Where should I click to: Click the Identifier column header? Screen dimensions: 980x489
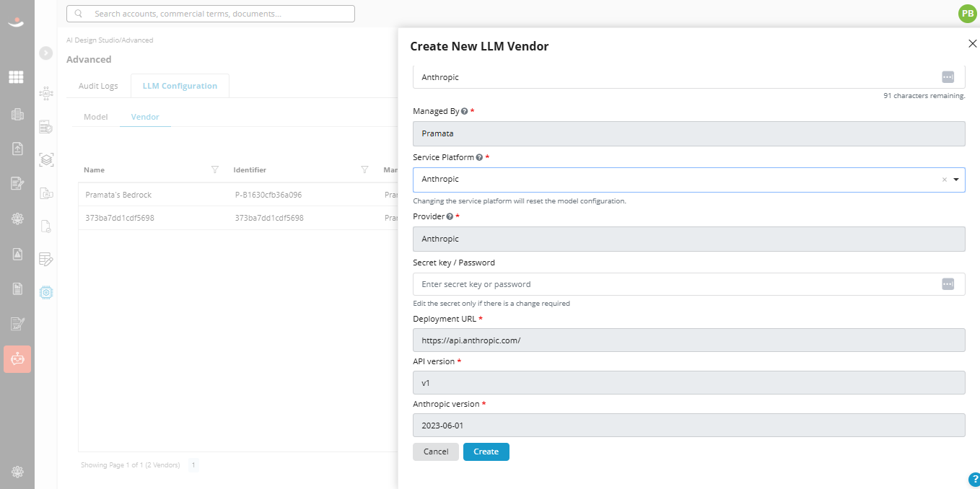tap(250, 170)
